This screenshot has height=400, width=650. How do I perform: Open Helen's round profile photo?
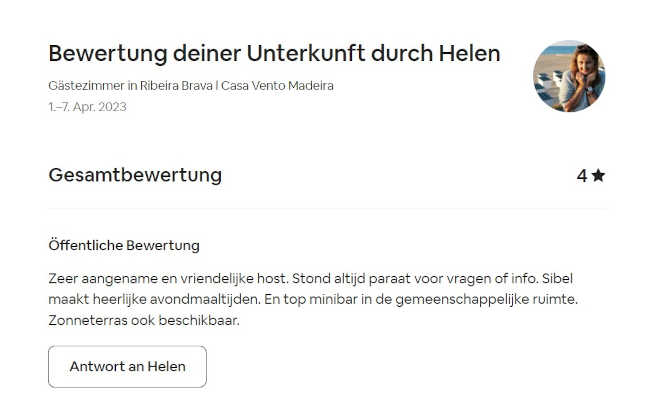pos(569,76)
